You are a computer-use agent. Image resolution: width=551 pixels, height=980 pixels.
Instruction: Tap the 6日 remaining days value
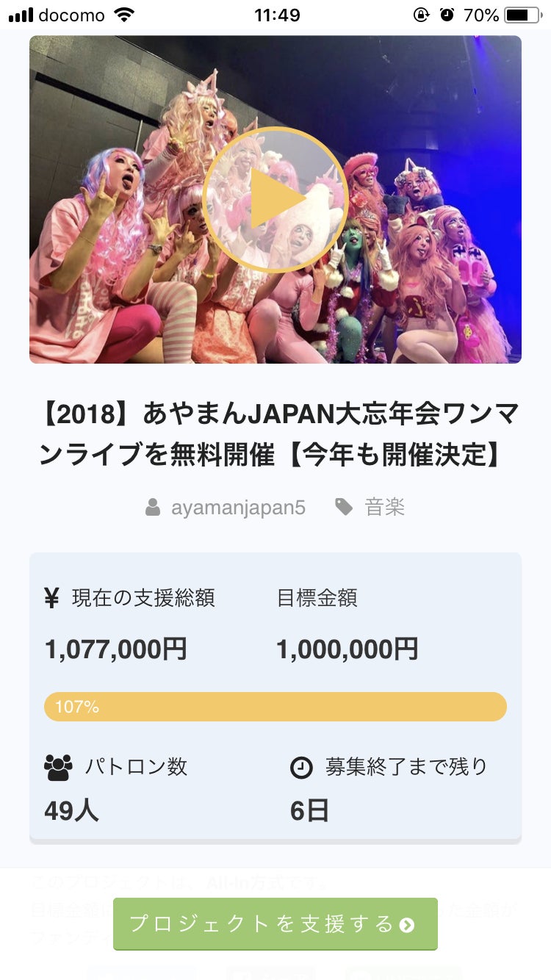point(309,811)
